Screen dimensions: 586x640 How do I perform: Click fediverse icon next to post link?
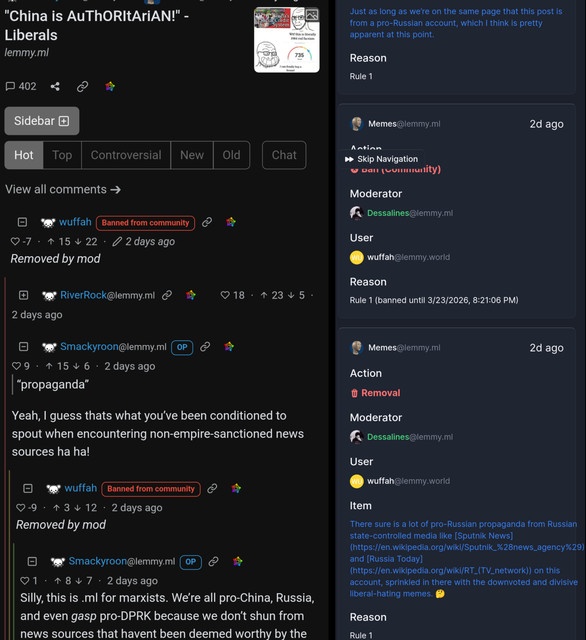point(110,86)
